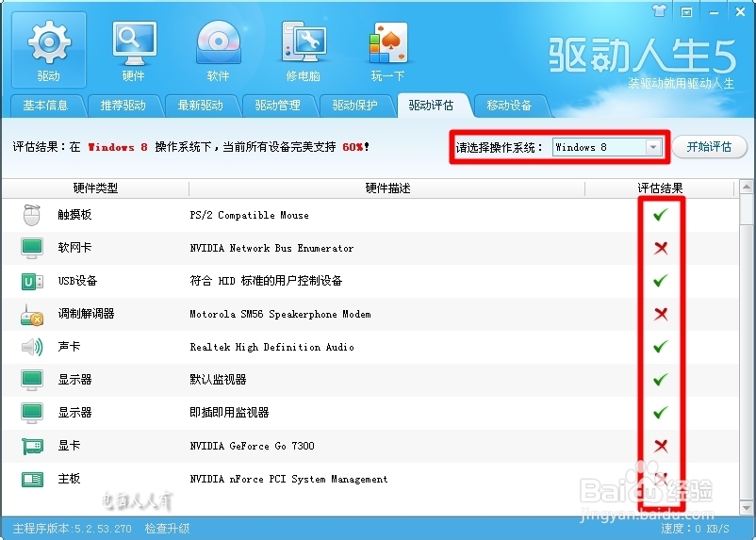Click the 触摸板 hardware type label
This screenshot has width=756, height=540.
pyautogui.click(x=74, y=215)
